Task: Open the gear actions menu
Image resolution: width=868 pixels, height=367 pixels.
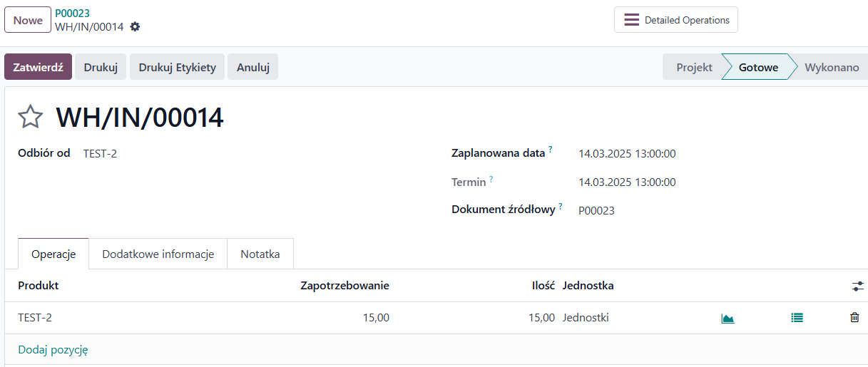Action: (x=135, y=26)
